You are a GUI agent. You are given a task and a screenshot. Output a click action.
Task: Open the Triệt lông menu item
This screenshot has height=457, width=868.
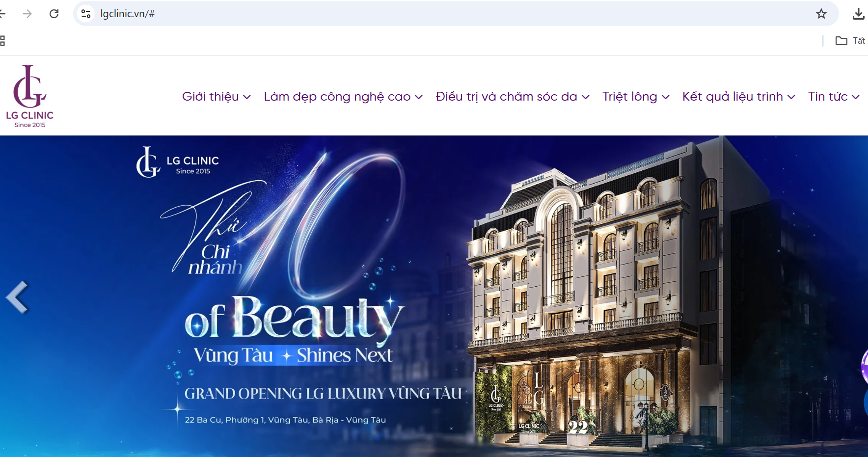point(629,97)
